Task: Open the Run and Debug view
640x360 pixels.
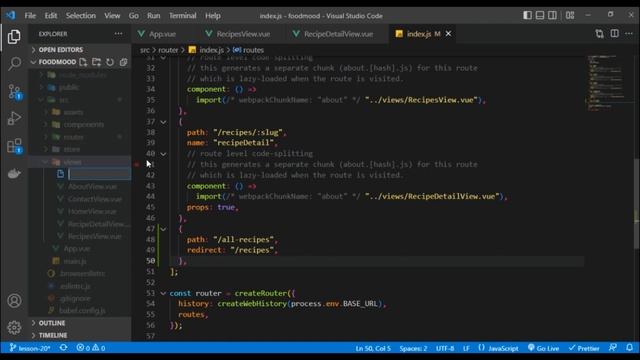Action: coord(14,118)
